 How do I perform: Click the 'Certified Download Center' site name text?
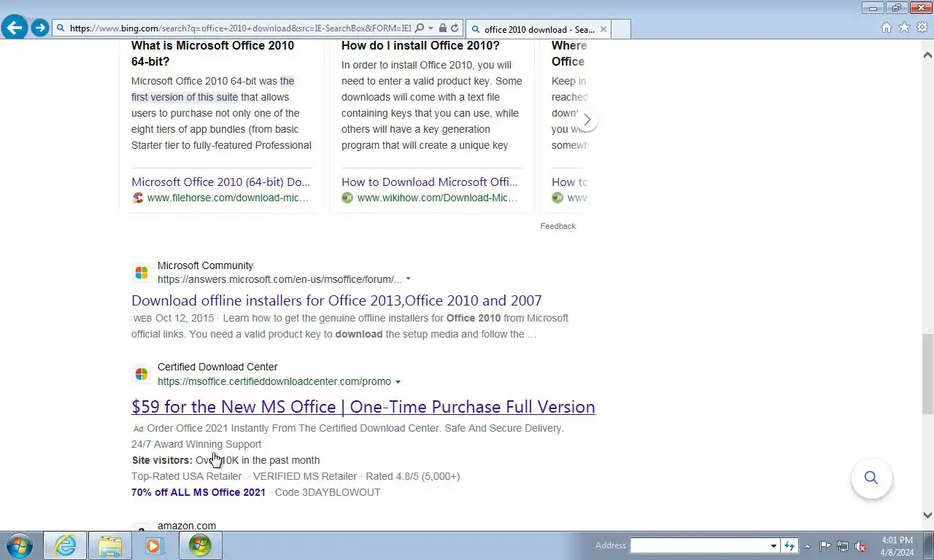point(217,367)
